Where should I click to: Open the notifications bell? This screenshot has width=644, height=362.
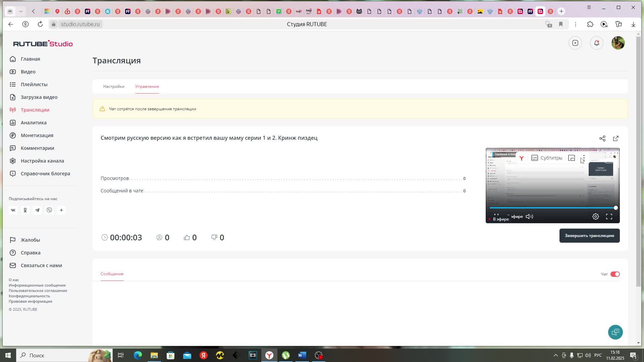coord(597,43)
